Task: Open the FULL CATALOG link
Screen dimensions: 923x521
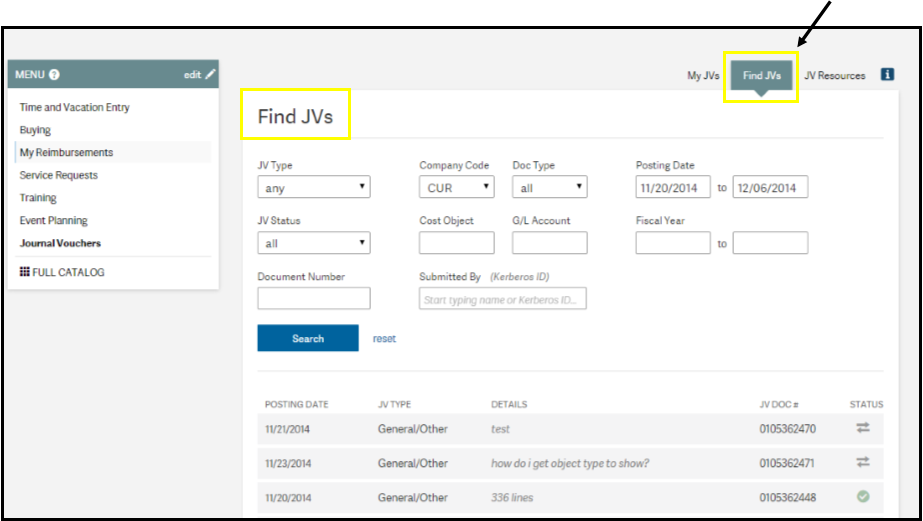Action: point(68,272)
